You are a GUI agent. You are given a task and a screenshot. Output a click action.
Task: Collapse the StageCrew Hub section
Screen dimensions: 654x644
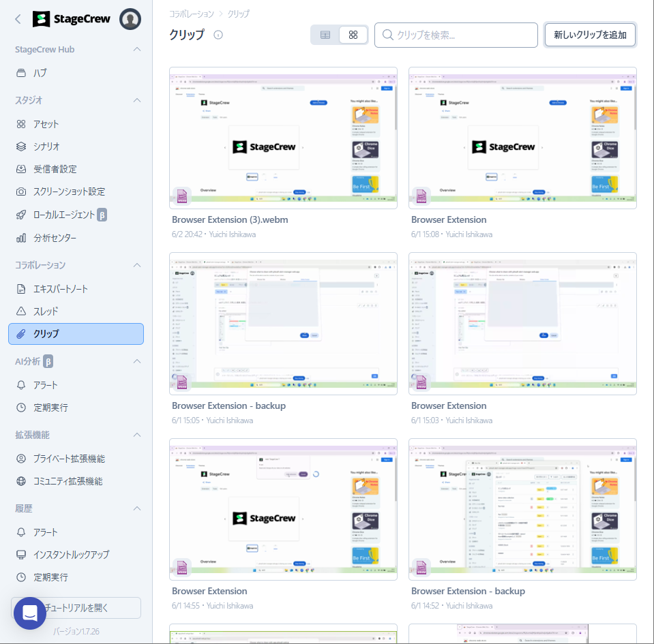(137, 50)
